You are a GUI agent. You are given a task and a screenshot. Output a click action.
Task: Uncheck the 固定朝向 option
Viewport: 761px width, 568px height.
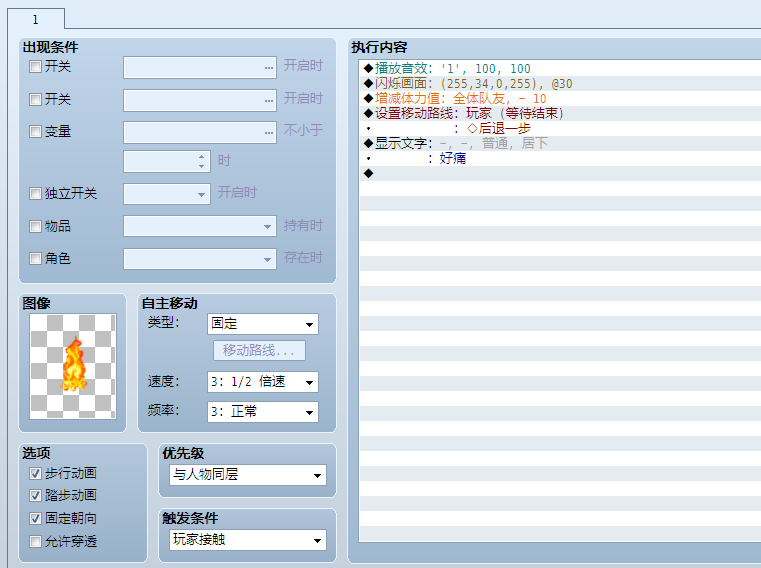coord(35,518)
